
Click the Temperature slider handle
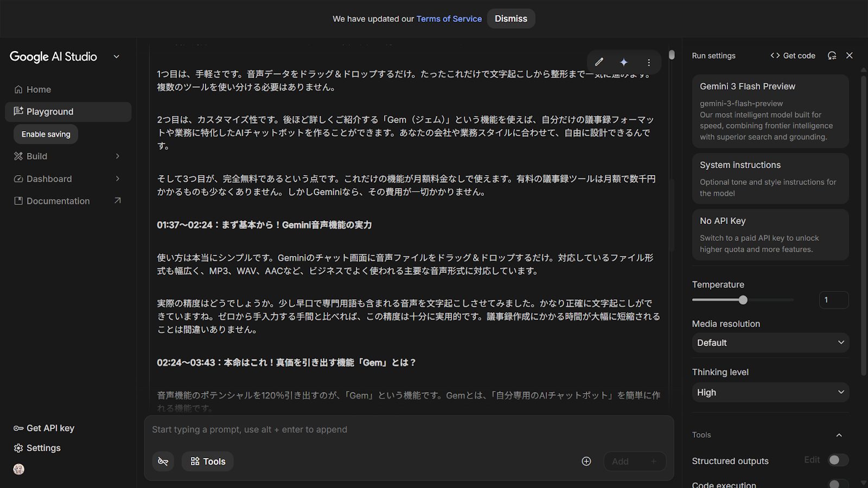(x=743, y=300)
